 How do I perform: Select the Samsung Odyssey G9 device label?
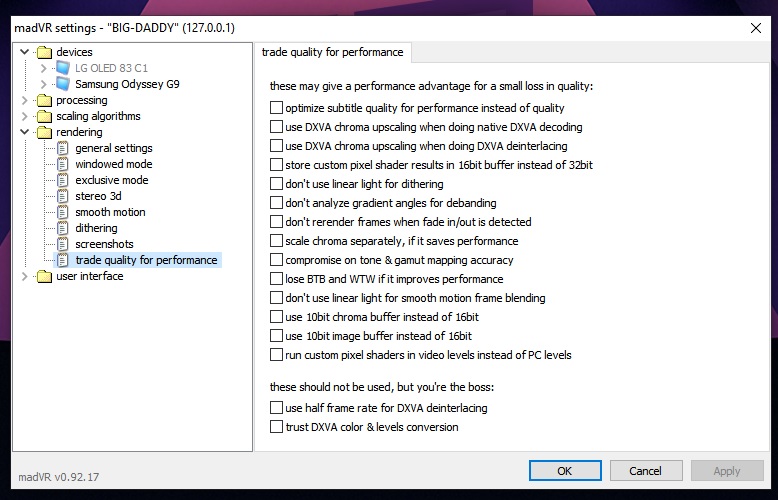[x=127, y=84]
